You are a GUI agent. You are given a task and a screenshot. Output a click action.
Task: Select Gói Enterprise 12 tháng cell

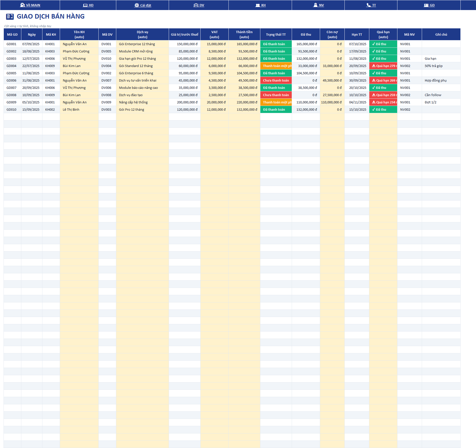[x=143, y=44]
